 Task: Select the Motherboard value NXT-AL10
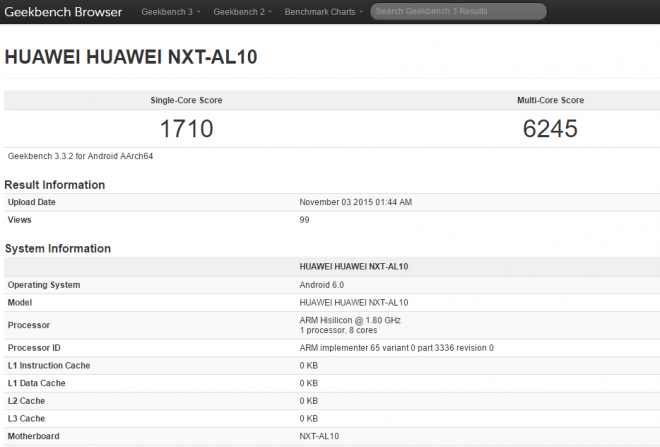click(319, 436)
